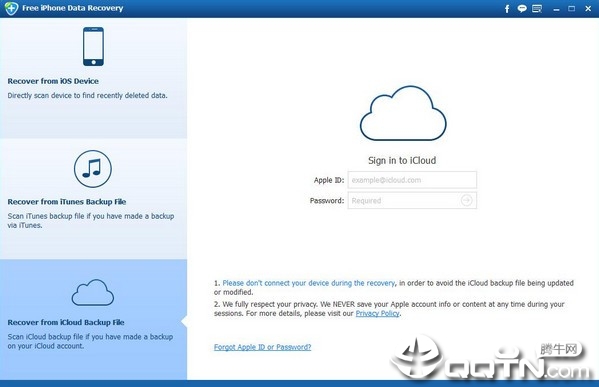Viewport: 599px width, 387px height.
Task: Click the 'Apple ID:' label
Action: point(329,180)
